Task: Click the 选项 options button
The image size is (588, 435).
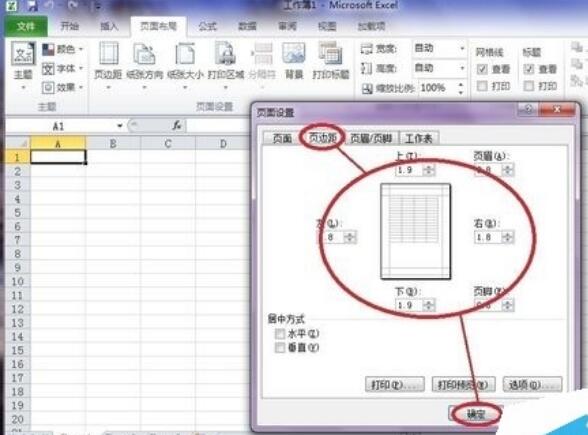Action: pos(532,384)
